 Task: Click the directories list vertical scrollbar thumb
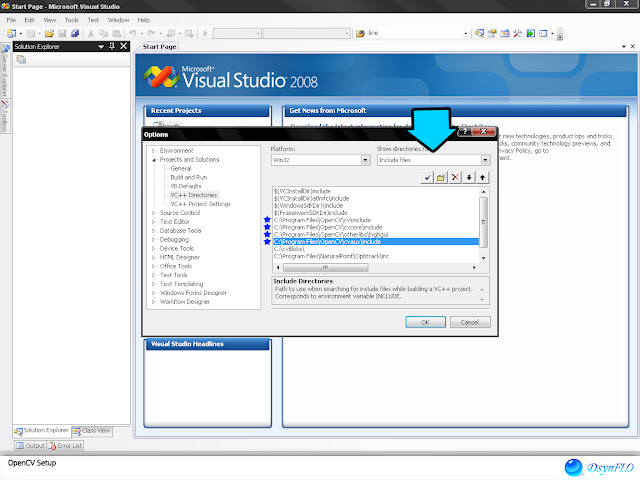(x=483, y=222)
